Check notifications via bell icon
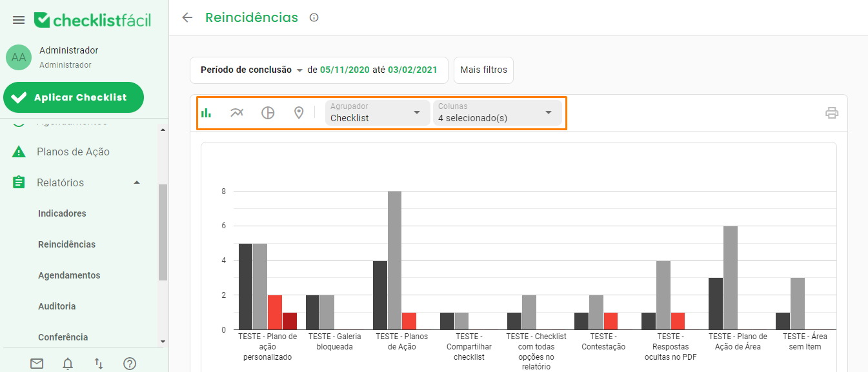Screen dimensions: 868x372 click(67, 364)
